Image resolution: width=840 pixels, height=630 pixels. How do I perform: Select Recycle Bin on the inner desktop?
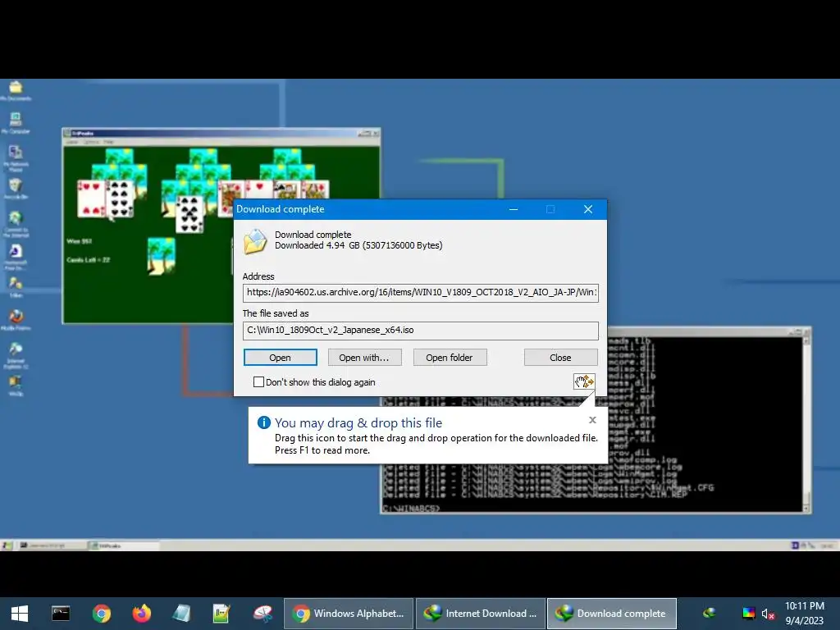coord(16,189)
